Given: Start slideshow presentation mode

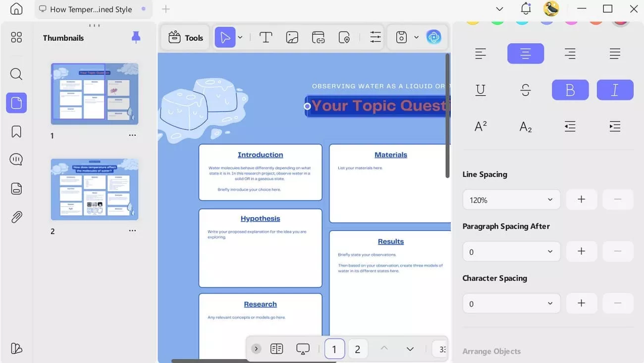Looking at the screenshot, I should tap(303, 349).
